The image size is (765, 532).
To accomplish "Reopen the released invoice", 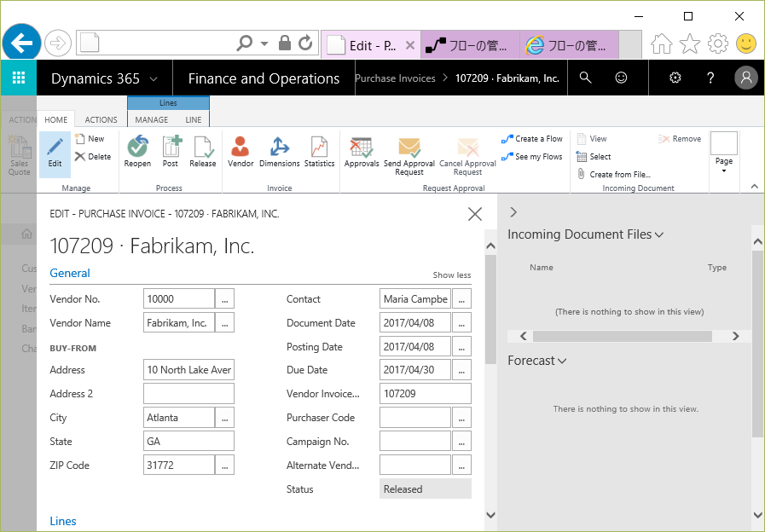I will 137,152.
